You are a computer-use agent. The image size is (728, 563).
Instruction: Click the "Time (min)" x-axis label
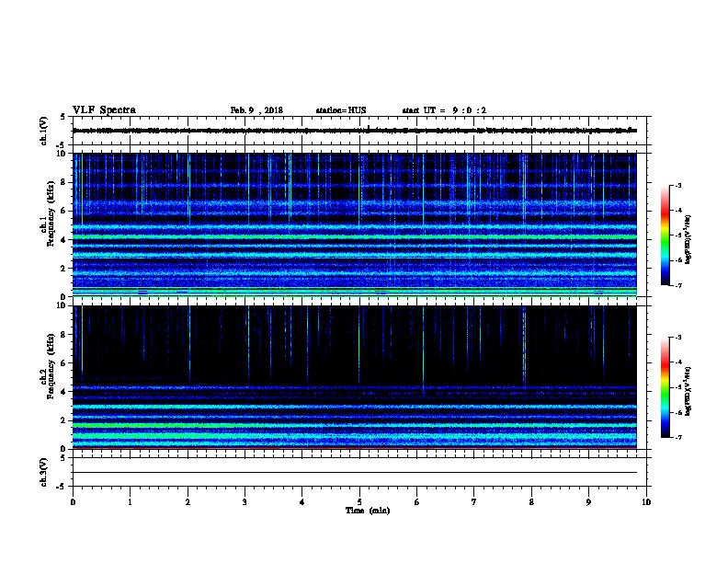(x=368, y=511)
